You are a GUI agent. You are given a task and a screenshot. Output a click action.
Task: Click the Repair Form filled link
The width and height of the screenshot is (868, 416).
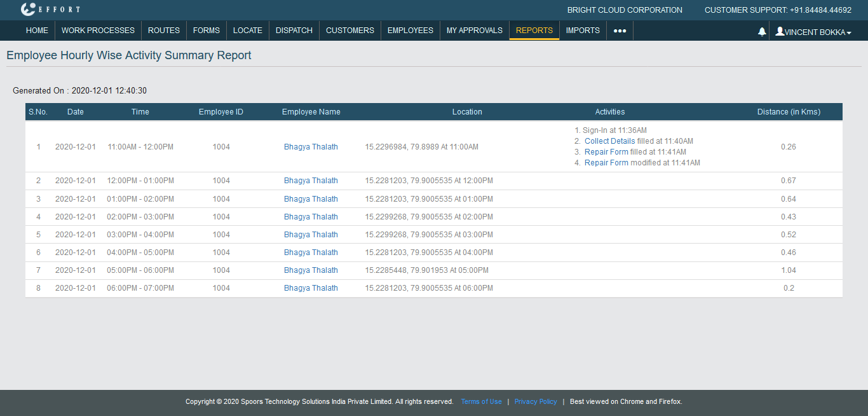pos(606,152)
